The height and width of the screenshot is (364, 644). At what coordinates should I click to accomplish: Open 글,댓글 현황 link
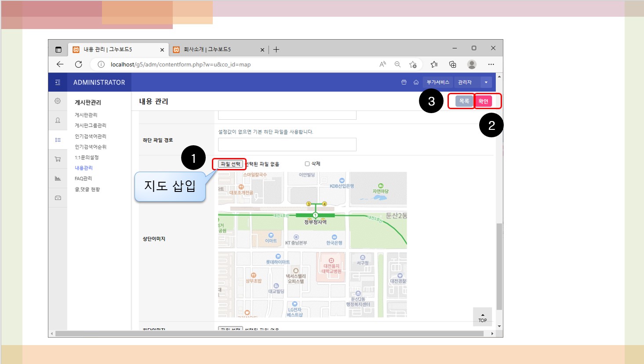(87, 189)
